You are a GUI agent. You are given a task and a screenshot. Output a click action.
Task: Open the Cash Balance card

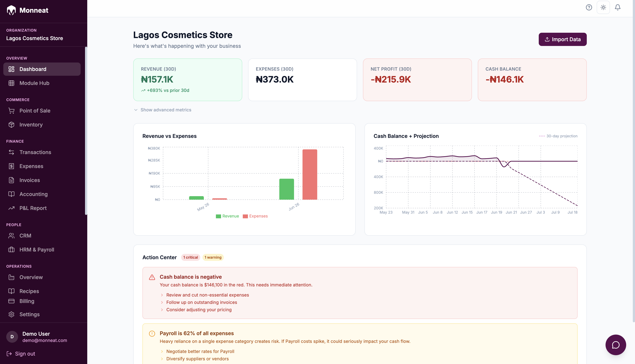click(x=532, y=80)
